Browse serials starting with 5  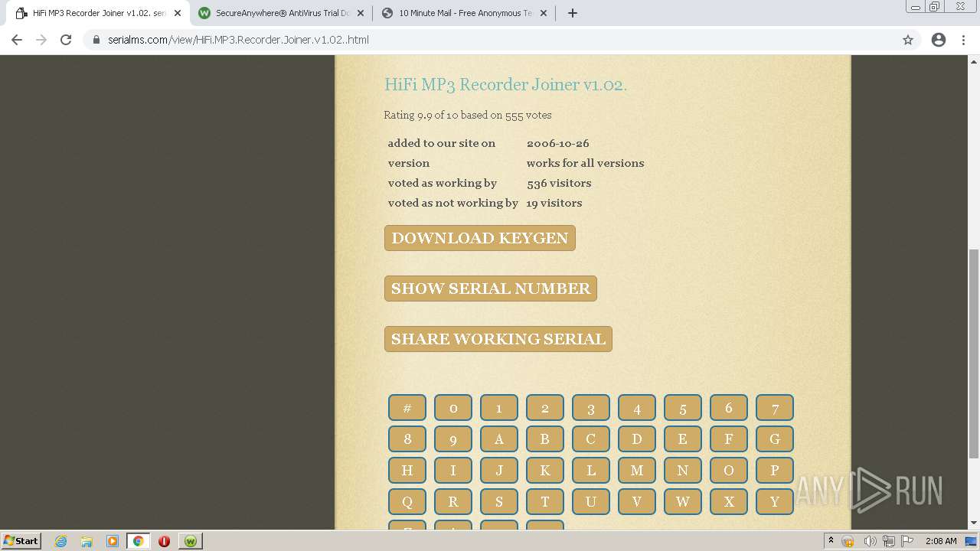(683, 408)
